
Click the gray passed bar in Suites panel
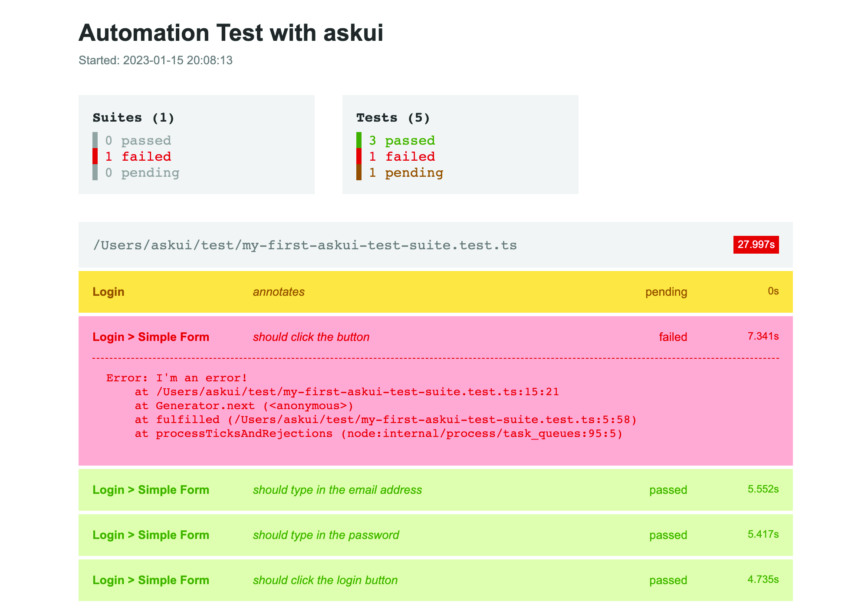click(x=95, y=140)
